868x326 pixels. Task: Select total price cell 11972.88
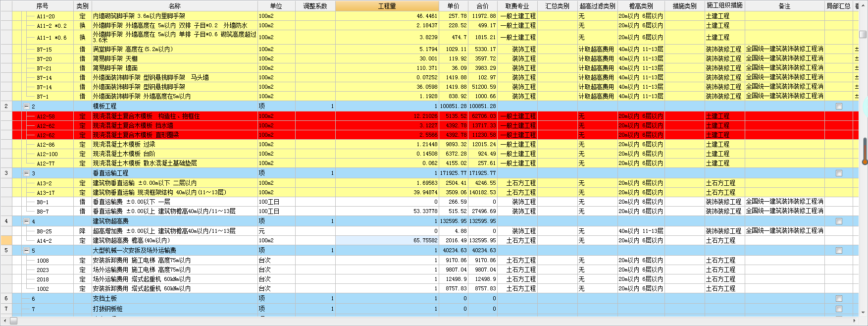coord(482,16)
